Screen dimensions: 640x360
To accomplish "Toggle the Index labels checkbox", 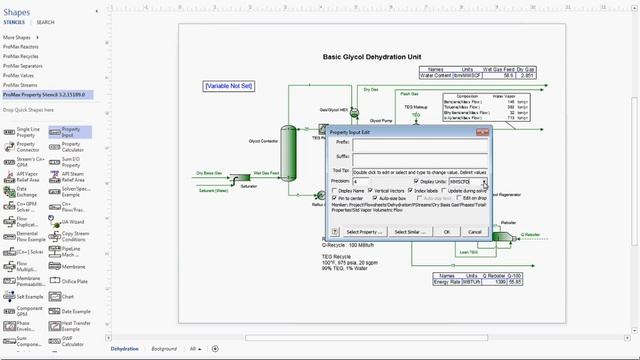I will (410, 191).
